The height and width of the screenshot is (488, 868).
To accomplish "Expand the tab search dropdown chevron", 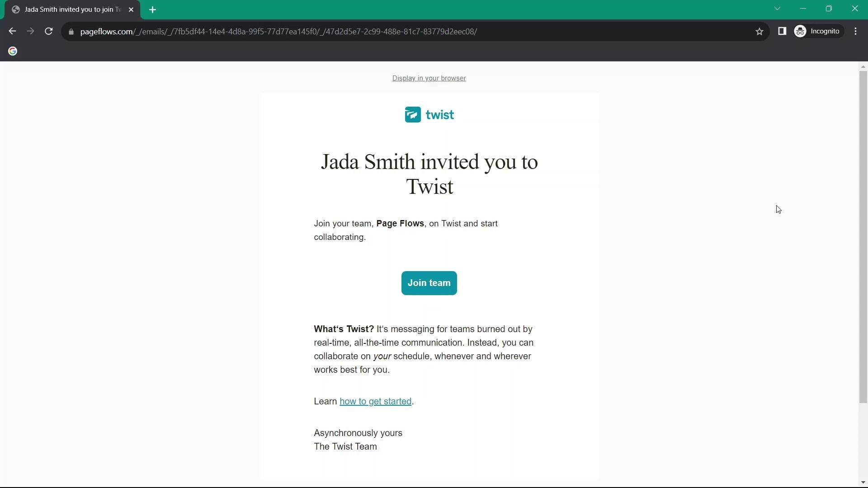I will 778,9.
